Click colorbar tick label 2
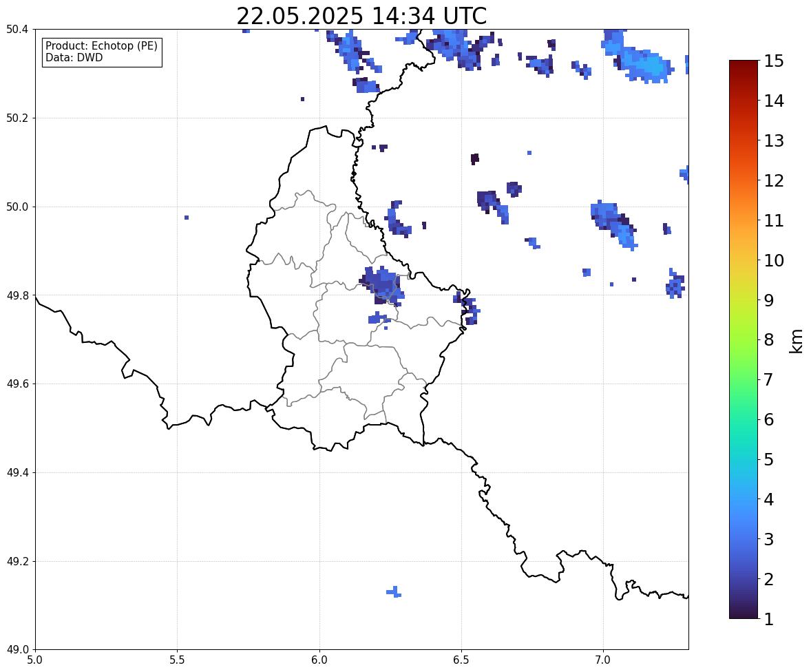This screenshot has width=811, height=672. pos(769,579)
